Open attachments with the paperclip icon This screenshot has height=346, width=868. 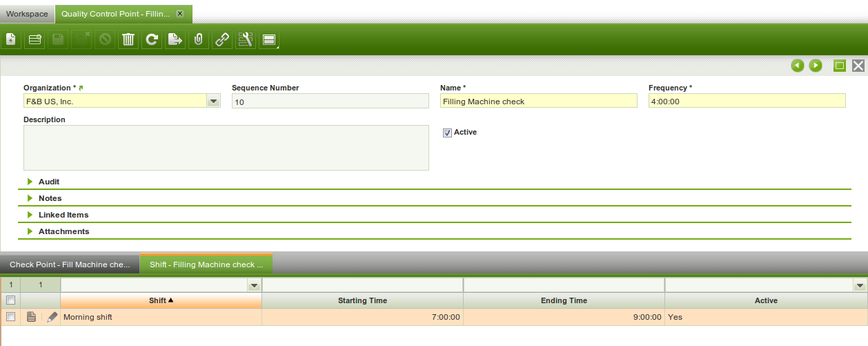198,40
